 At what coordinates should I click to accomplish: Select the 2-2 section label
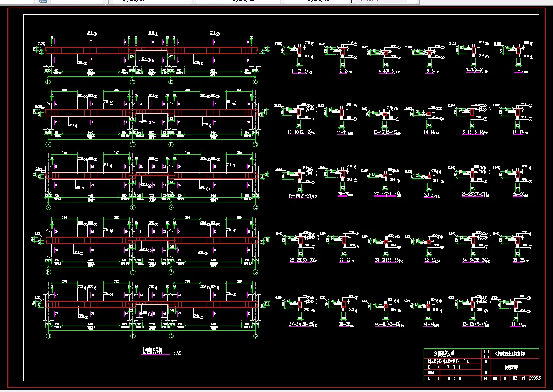(343, 71)
